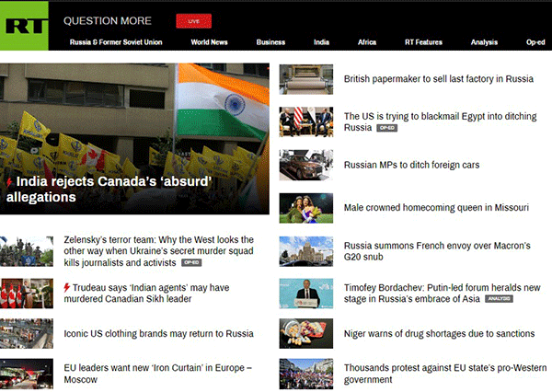Click the protest crowd thumbnail
552x392 pixels.
(x=306, y=374)
